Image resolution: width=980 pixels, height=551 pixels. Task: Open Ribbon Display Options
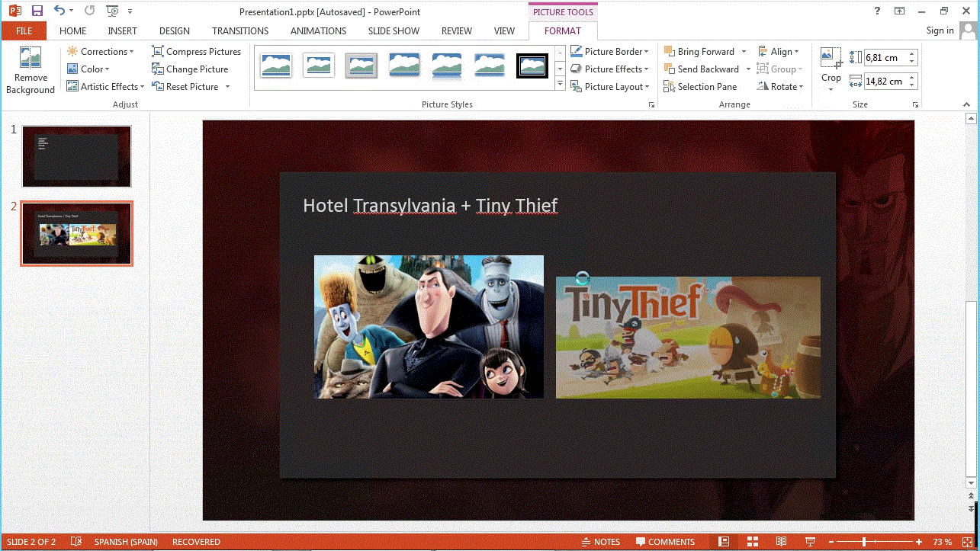[x=900, y=11]
